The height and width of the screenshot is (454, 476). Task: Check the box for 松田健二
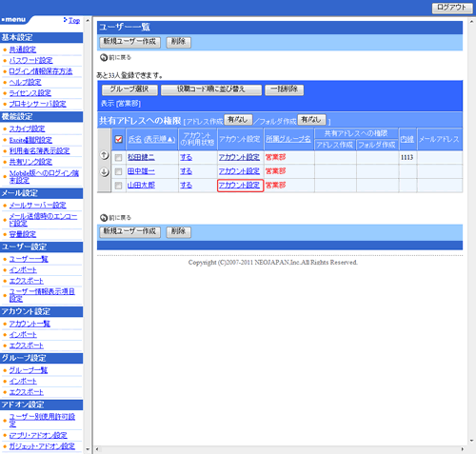(118, 157)
